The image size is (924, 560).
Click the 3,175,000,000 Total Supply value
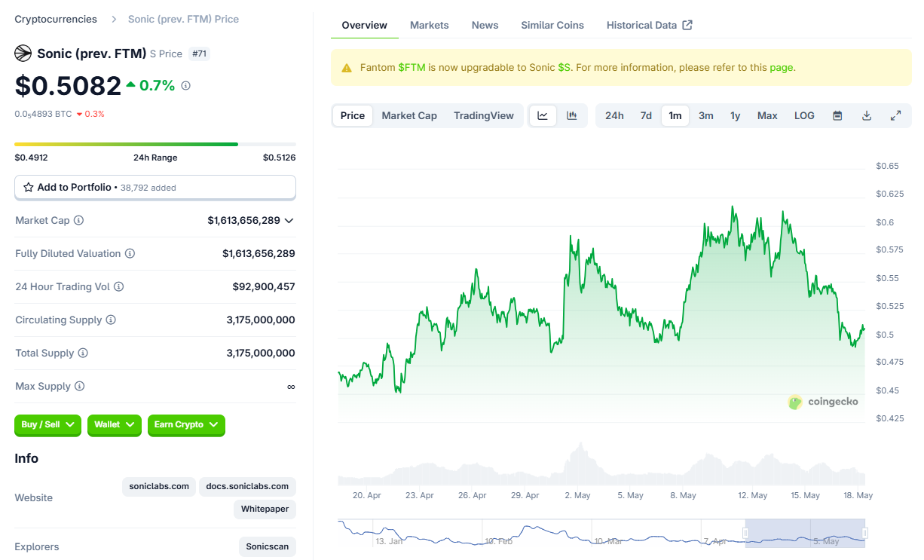[x=261, y=353]
